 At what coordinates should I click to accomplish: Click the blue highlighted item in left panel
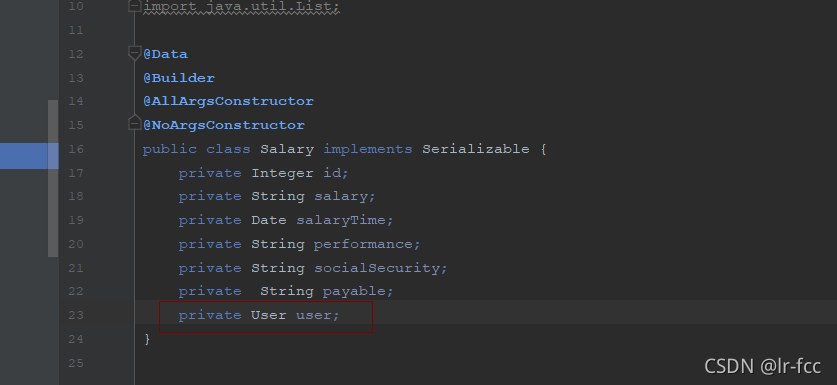(x=29, y=156)
